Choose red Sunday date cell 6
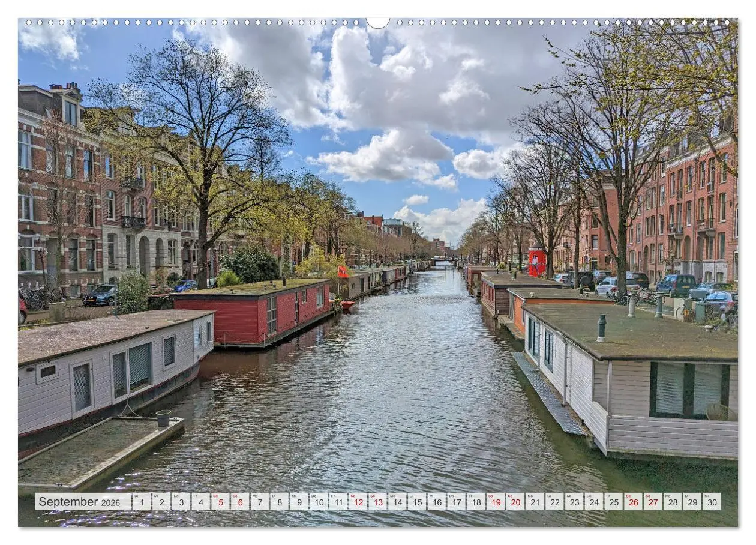This screenshot has width=756, height=545. [240, 502]
